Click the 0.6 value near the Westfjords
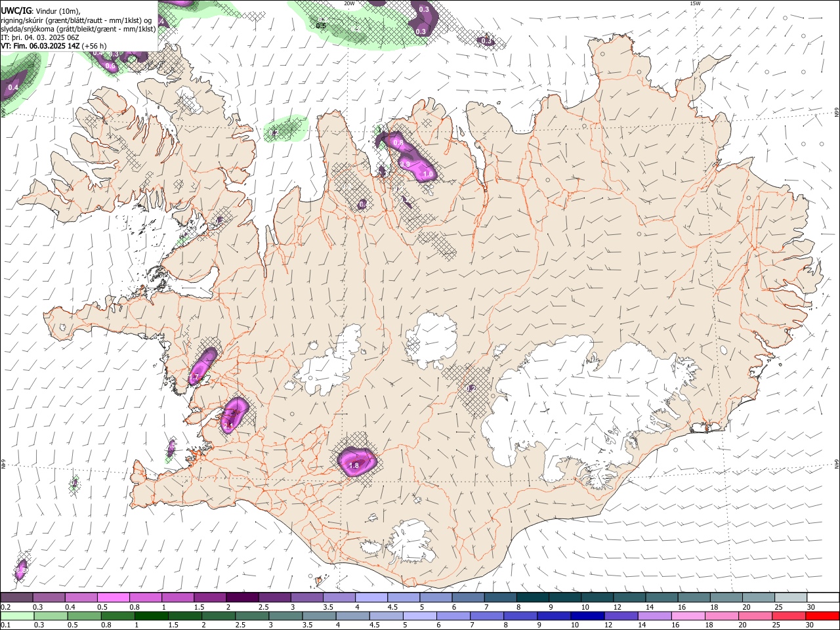 point(110,66)
